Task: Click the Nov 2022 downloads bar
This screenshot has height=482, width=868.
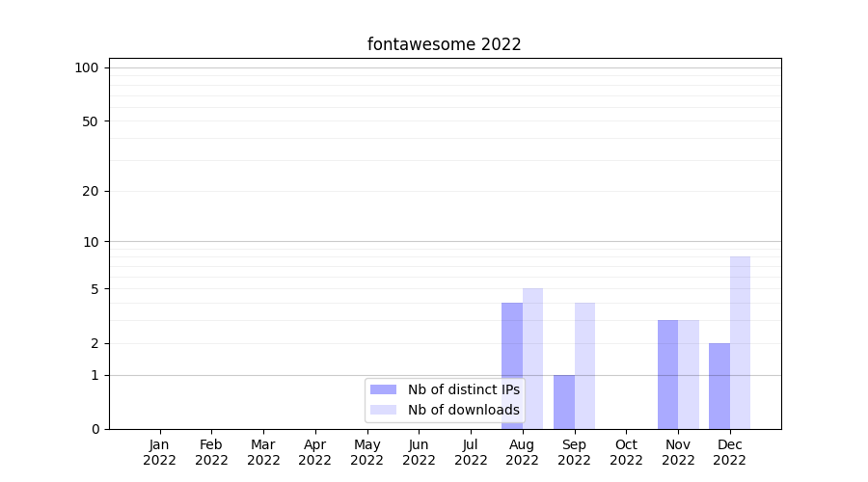Action: pos(689,374)
